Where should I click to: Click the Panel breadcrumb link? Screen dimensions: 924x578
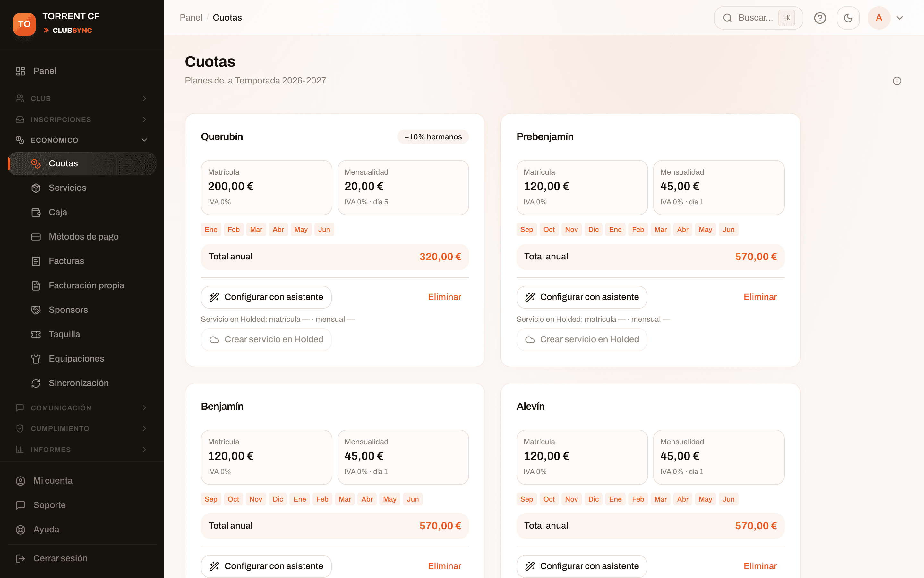(191, 18)
